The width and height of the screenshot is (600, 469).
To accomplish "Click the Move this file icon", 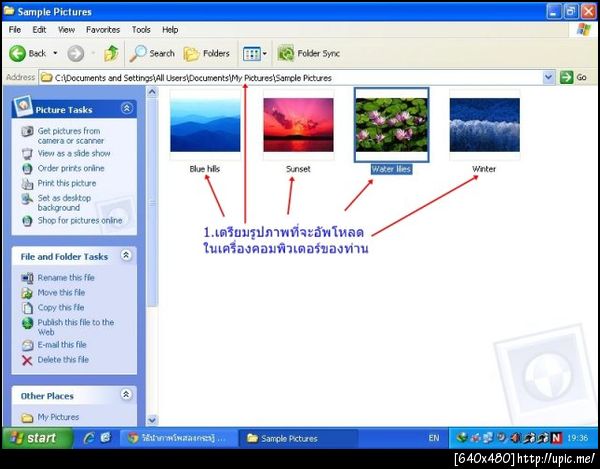I will point(27,293).
